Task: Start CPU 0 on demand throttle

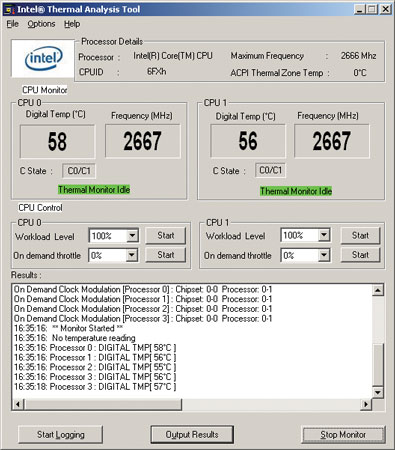Action: (166, 255)
